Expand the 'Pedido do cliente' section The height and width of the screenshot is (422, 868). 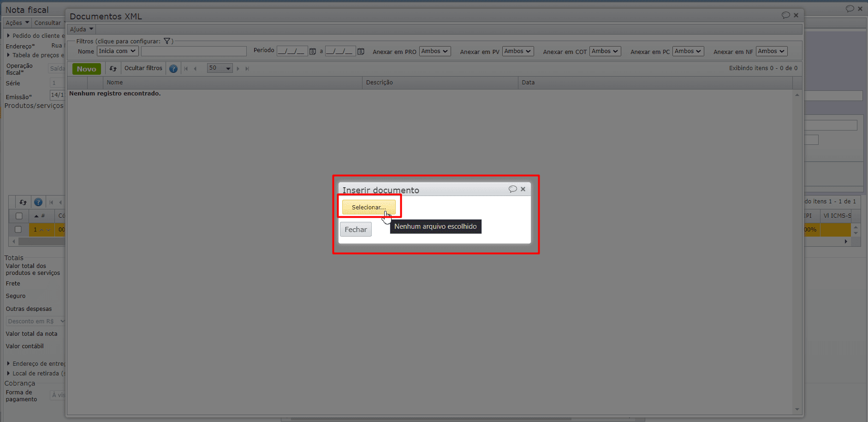click(x=8, y=36)
